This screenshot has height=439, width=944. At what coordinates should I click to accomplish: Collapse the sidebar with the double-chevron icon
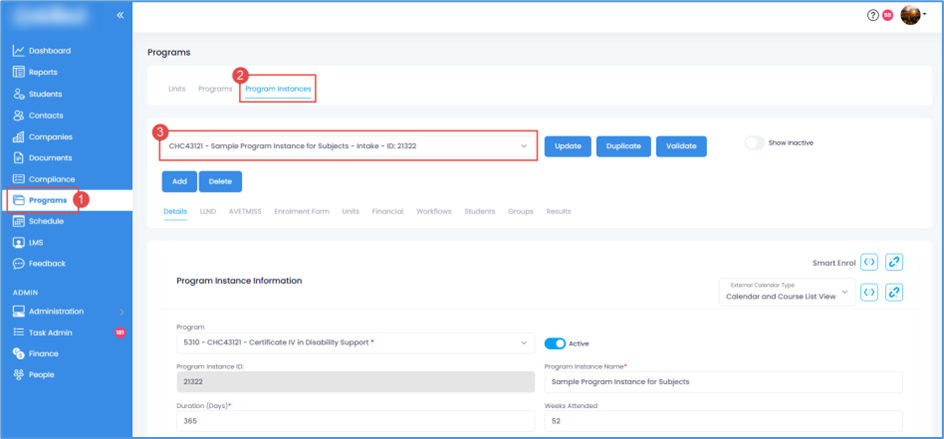120,15
